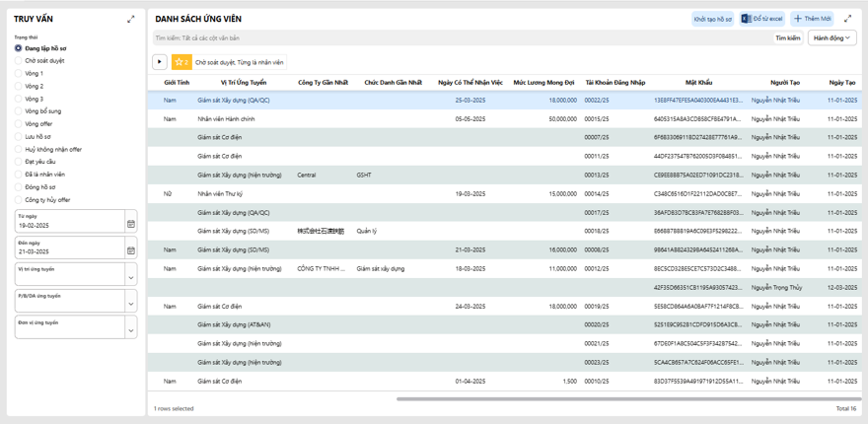Sort by Tài Khoản Đăng Nhập column header
Image resolution: width=868 pixels, height=424 pixels.
pos(615,83)
